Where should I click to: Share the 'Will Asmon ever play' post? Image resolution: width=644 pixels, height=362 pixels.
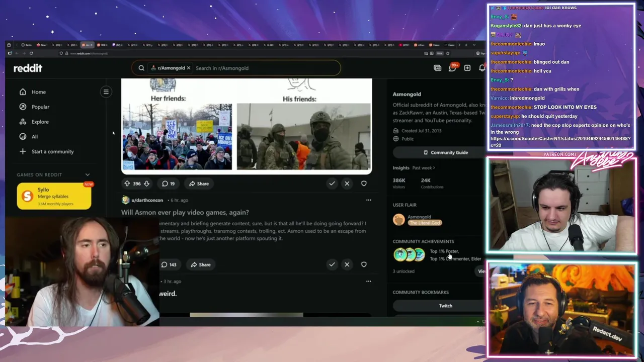click(x=201, y=264)
